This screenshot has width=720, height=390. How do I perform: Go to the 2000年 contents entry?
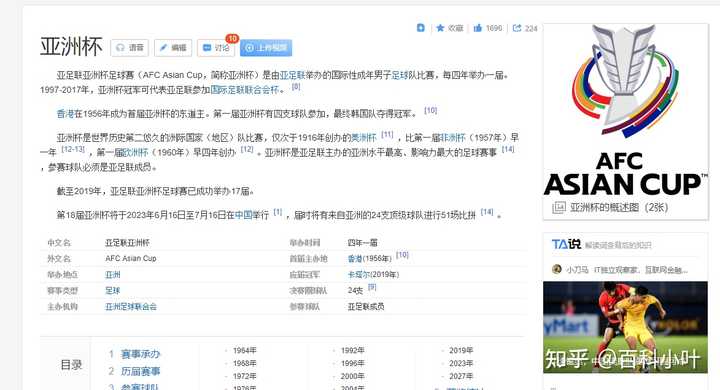click(x=352, y=376)
